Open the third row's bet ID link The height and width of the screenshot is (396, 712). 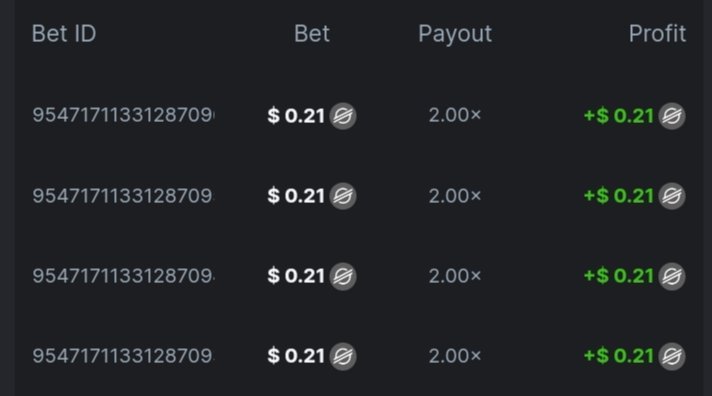tap(124, 276)
